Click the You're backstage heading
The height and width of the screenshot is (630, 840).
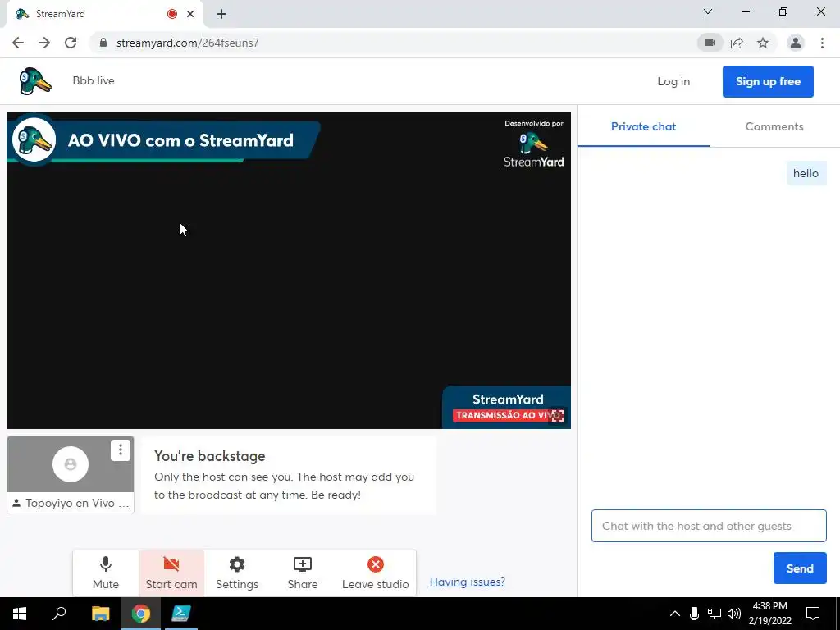(209, 456)
